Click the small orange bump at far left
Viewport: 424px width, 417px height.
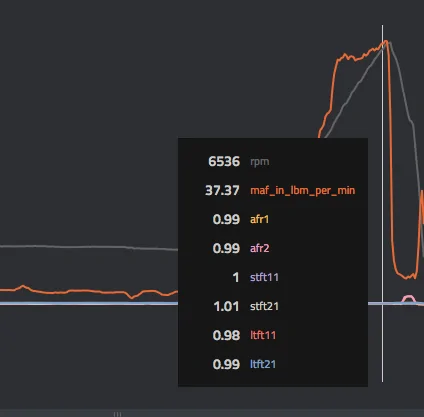tap(23, 287)
